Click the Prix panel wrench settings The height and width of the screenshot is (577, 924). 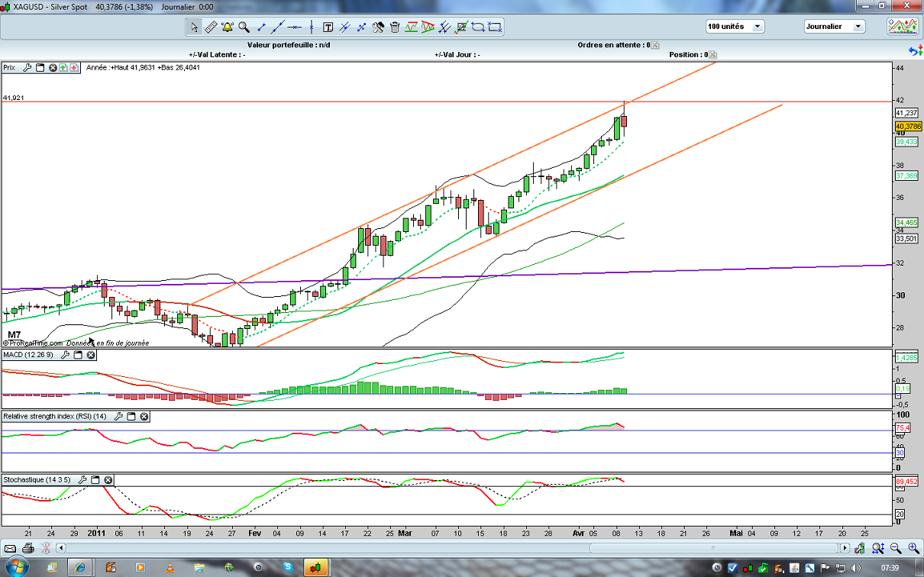27,68
